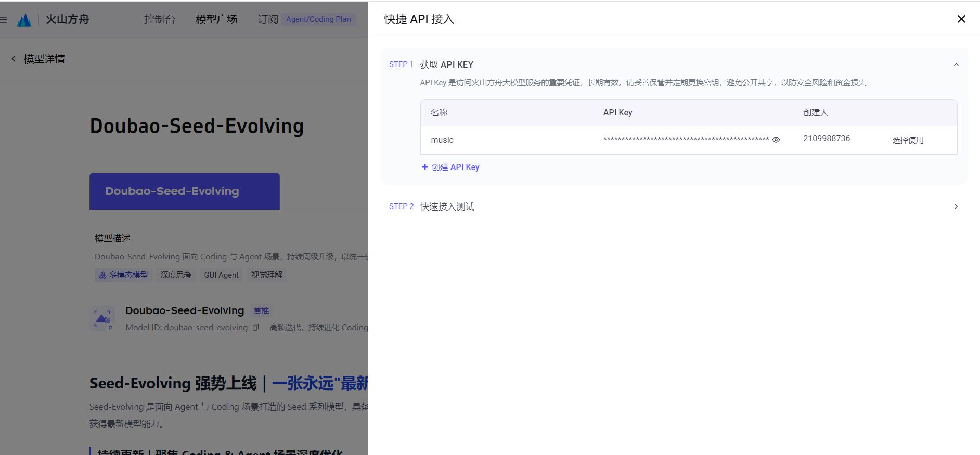Click the STEP 2 label
The image size is (980, 455).
[401, 206]
